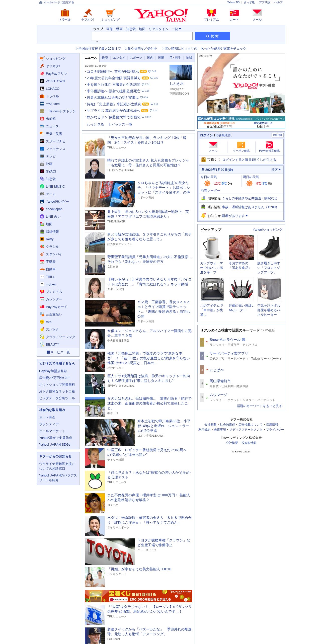Image resolution: width=322 pixels, height=644 pixels.
Task: Open the メール envelope icon in header
Action: 257,13
